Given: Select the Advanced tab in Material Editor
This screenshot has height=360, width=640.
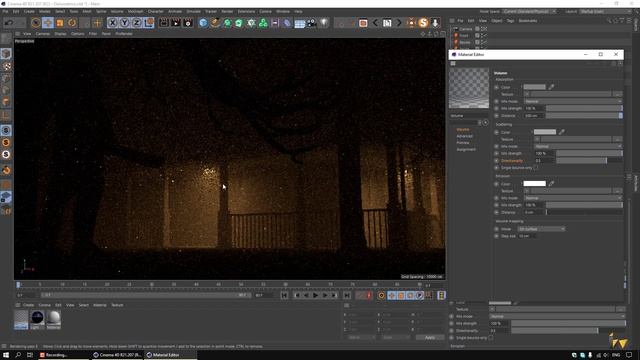Looking at the screenshot, I should tap(464, 136).
